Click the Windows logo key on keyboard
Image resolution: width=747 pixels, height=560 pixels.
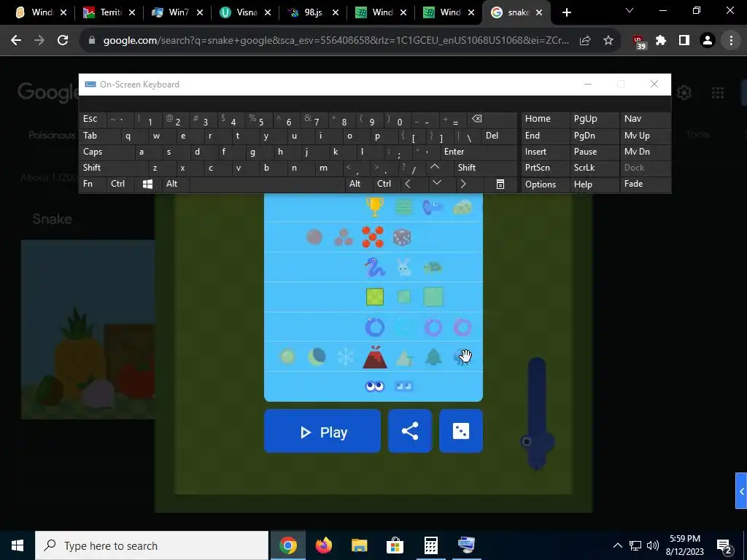pyautogui.click(x=147, y=184)
